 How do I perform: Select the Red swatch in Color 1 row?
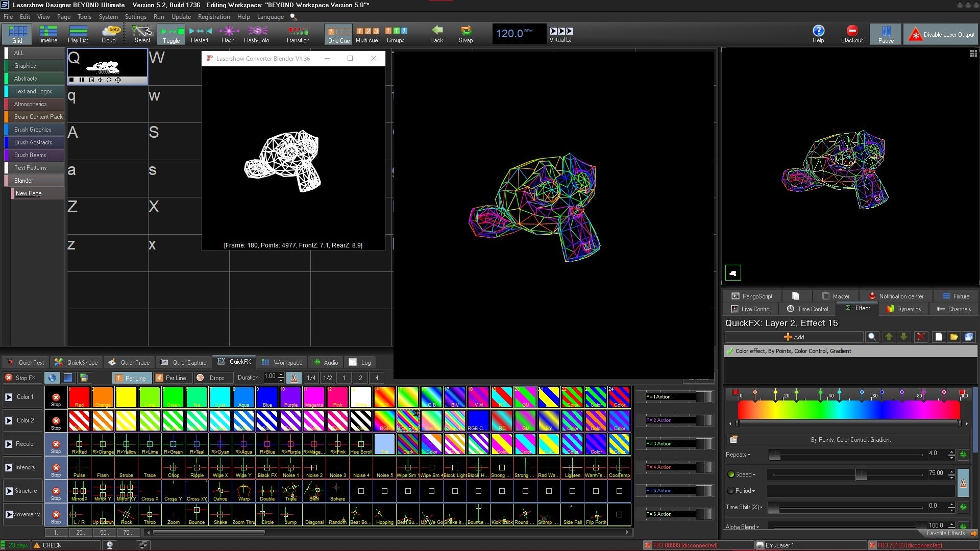coord(79,397)
